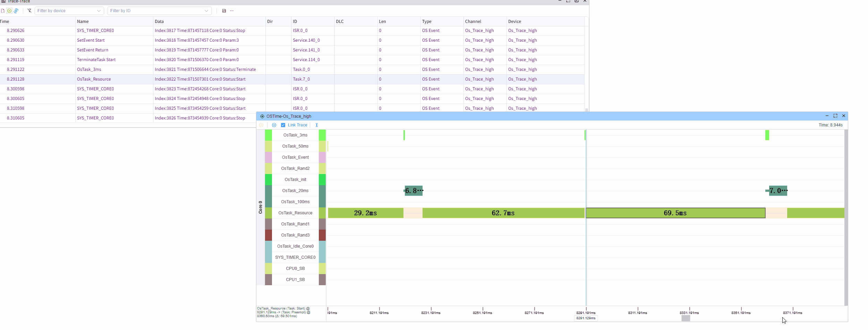Click the 62.7ms OsTask_Resource segment
This screenshot has width=868, height=330.
coord(503,213)
